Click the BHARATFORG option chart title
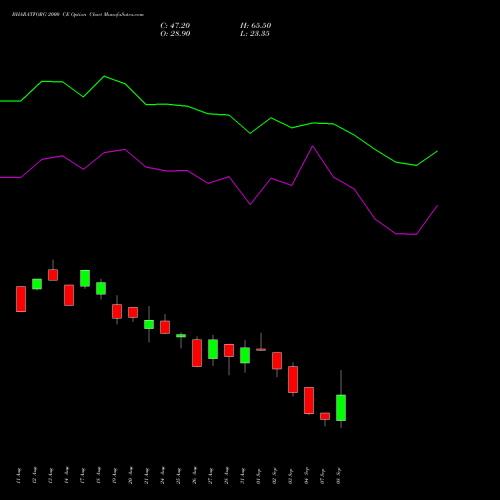 tap(78, 15)
